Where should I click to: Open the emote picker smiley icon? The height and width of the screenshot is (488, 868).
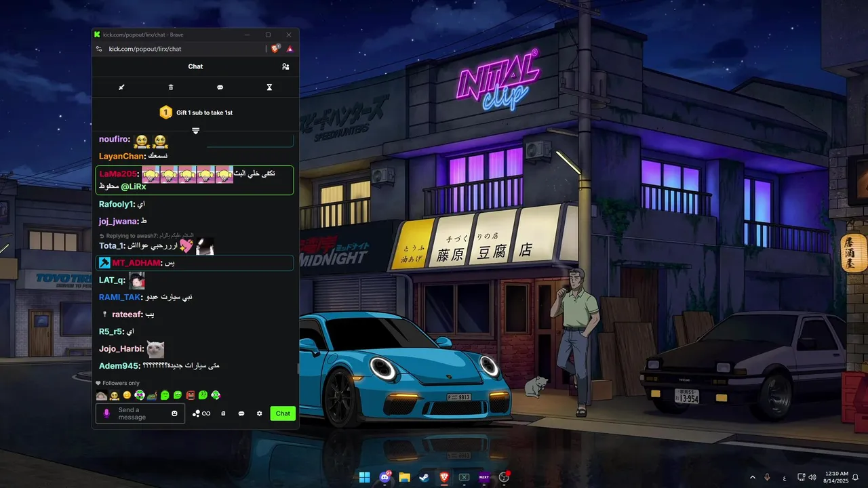174,413
